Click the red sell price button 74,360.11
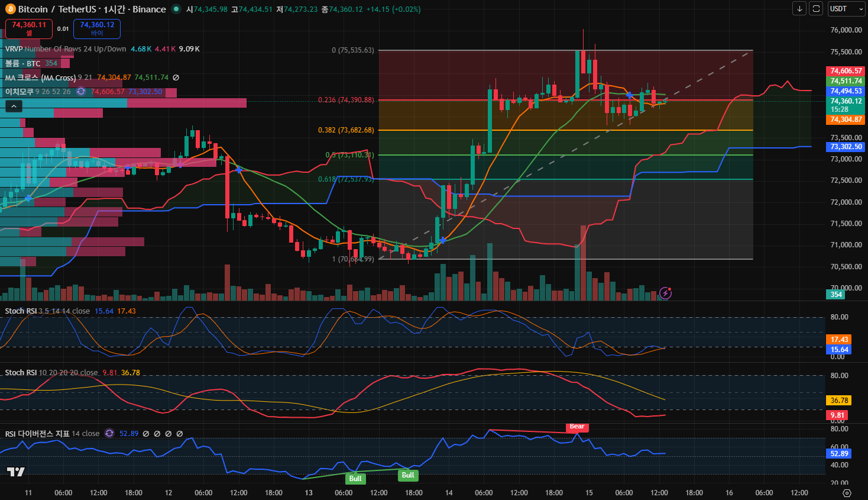Screen dimensions: 868x500 point(29,28)
